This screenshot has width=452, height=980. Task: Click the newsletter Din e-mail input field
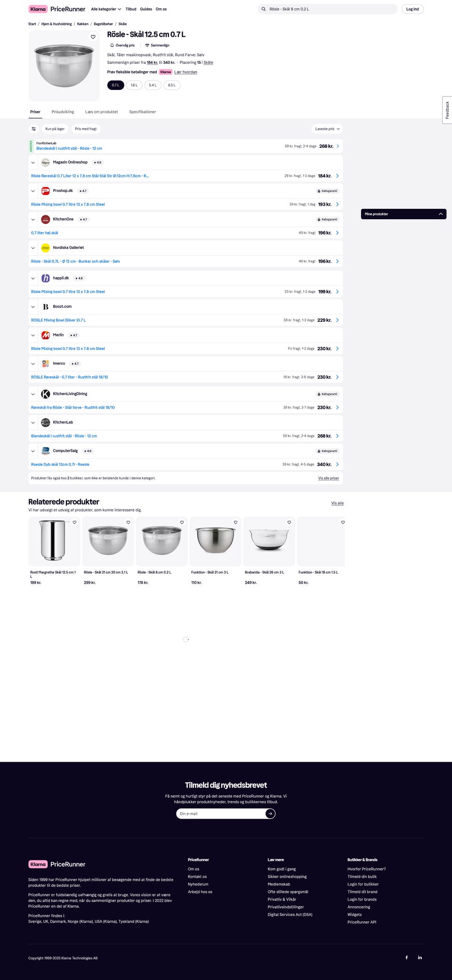point(220,813)
